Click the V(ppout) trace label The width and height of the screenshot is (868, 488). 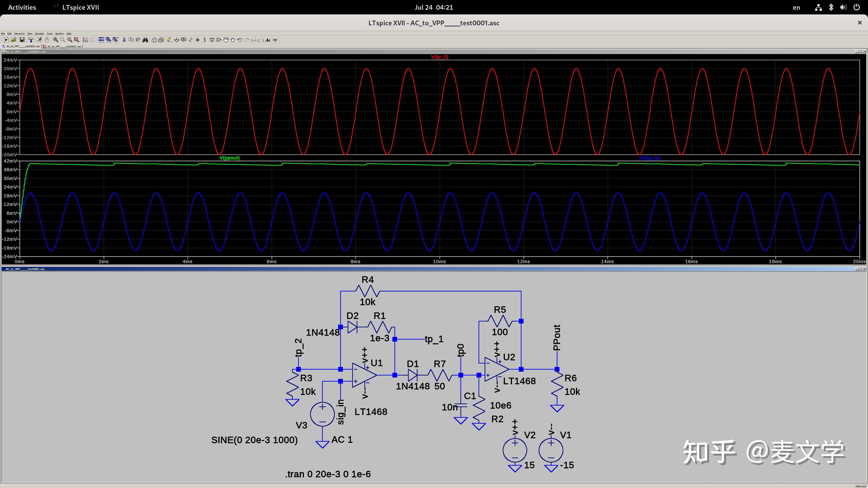229,158
